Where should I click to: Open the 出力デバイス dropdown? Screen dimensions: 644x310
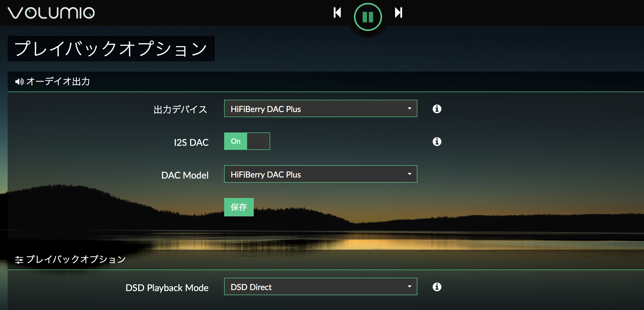coord(320,109)
